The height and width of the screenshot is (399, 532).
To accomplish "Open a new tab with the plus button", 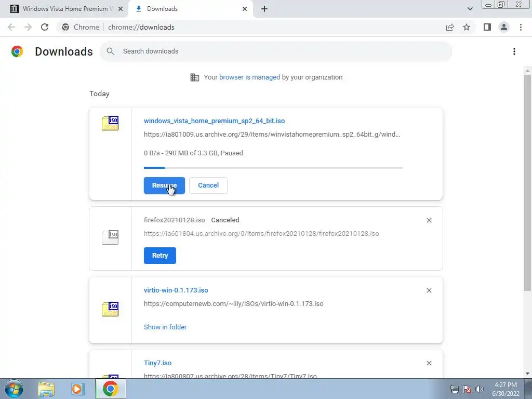I will tap(264, 9).
